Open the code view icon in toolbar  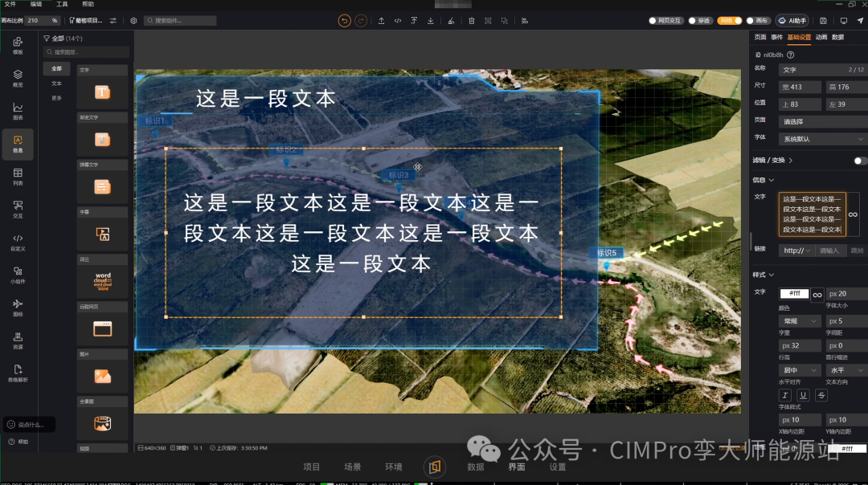point(398,20)
